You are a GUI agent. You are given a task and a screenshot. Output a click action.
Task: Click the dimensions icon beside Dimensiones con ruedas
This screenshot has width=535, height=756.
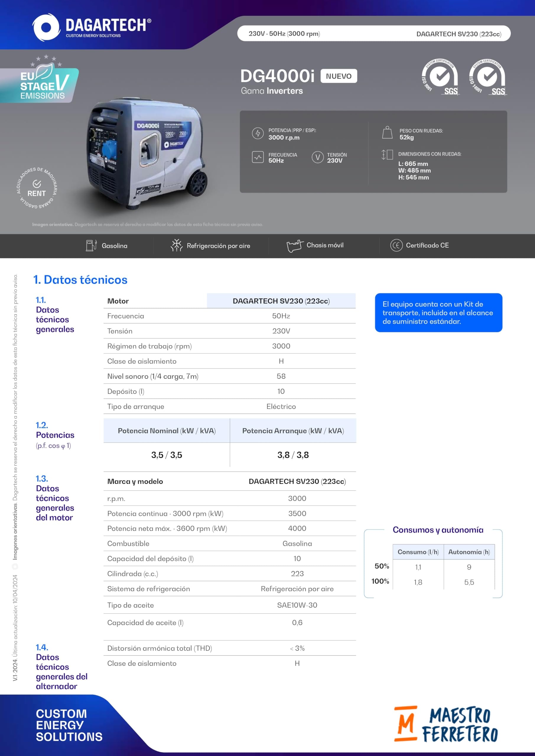click(x=387, y=154)
